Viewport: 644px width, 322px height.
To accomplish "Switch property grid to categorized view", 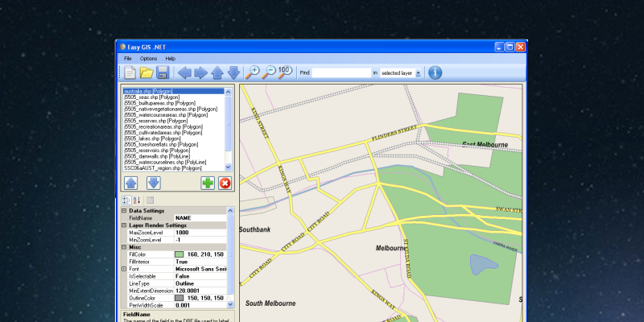I will 126,200.
